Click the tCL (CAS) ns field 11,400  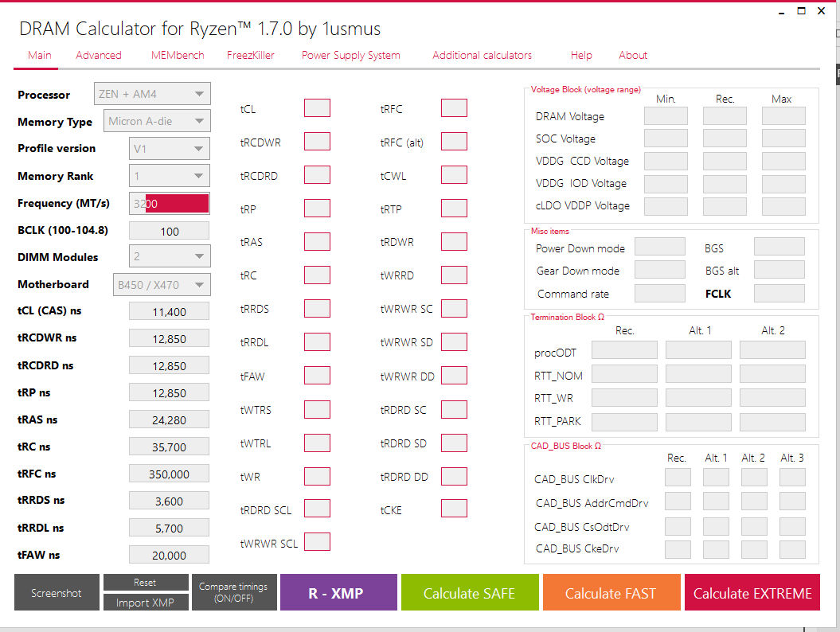point(170,312)
